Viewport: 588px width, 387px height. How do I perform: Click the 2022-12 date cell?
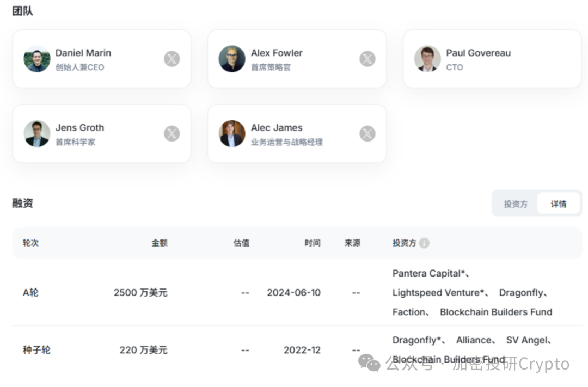pyautogui.click(x=302, y=350)
